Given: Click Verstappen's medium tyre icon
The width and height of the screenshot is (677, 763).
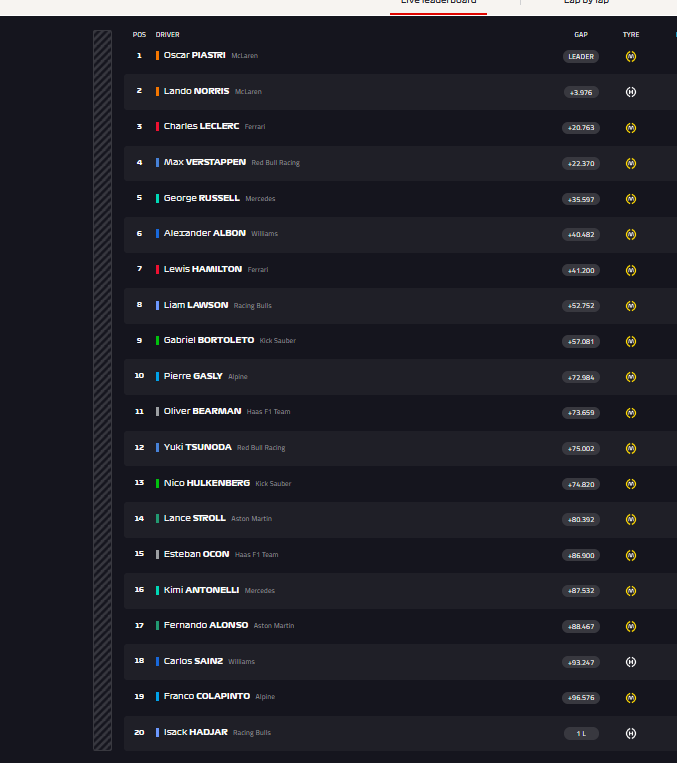Looking at the screenshot, I should pyautogui.click(x=631, y=164).
